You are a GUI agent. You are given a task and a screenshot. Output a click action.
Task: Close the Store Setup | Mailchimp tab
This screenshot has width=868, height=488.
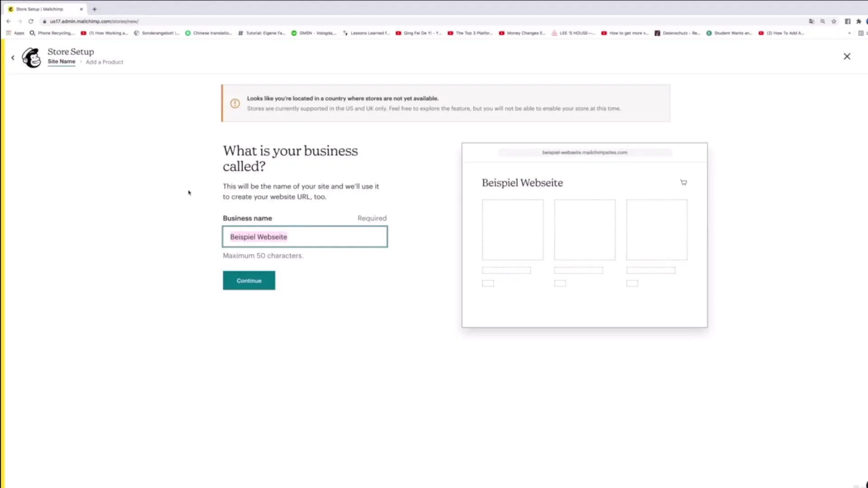pos(81,9)
